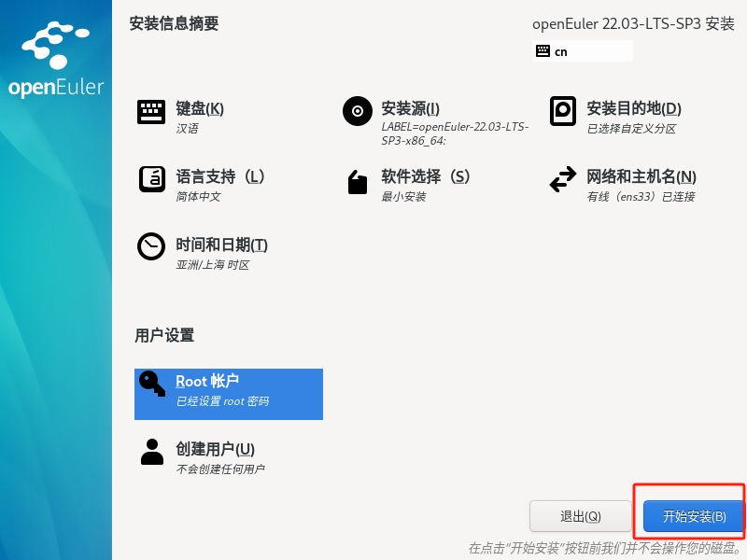
Task: Click the 有线（ens33）已连接 status text
Action: click(641, 197)
